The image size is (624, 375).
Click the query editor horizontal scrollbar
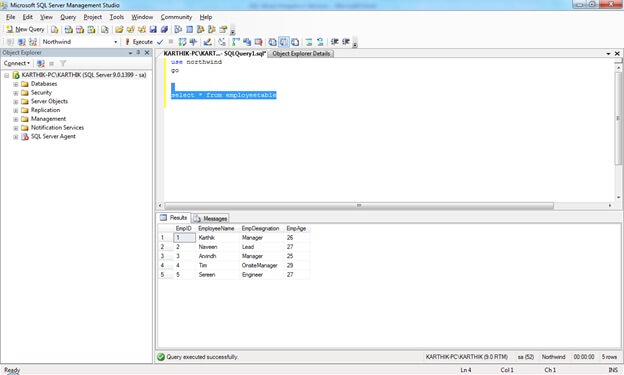[359, 205]
